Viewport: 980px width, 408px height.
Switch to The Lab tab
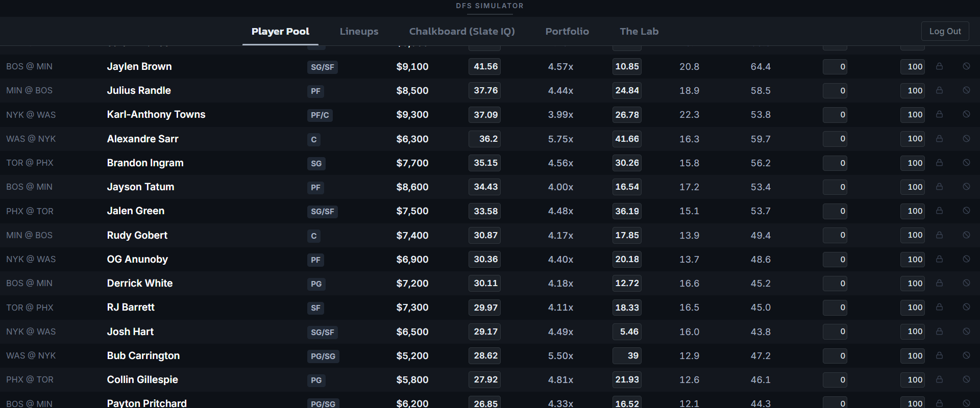[639, 31]
